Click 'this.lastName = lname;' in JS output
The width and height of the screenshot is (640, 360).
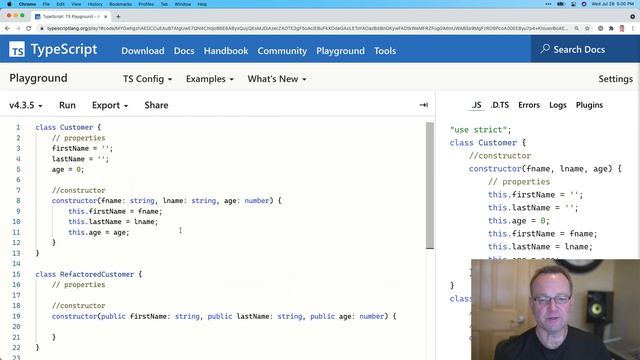tap(540, 247)
